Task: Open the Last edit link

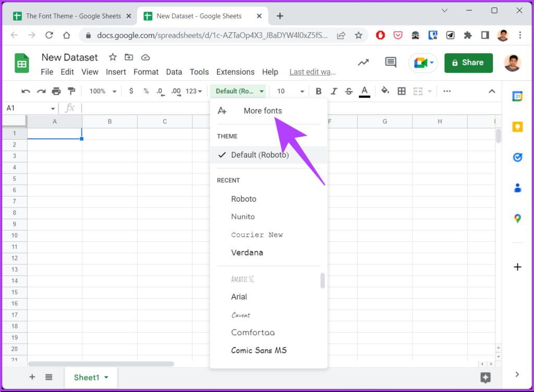Action: click(312, 72)
